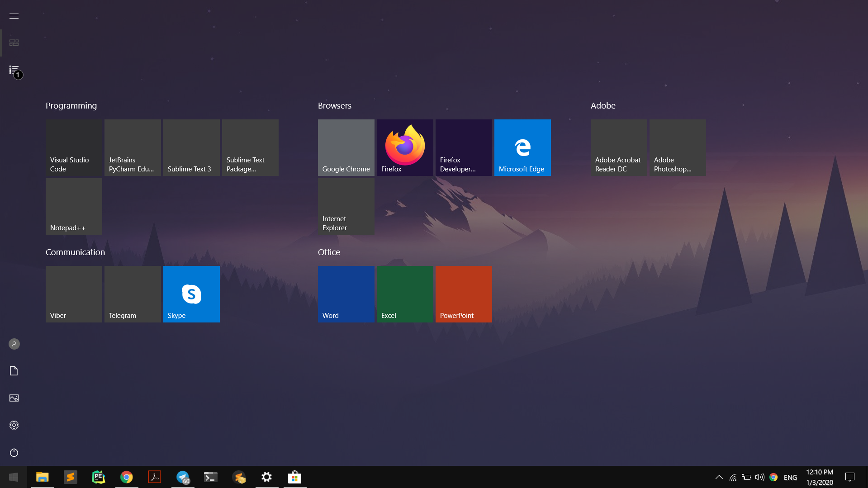The width and height of the screenshot is (868, 488).
Task: Open PyCharm Edu from the taskbar
Action: click(99, 477)
